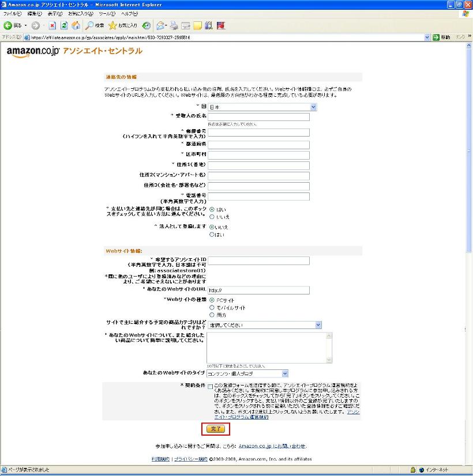Open the プライバシー規約 footer link
Screen dimensions: 473x476
click(x=191, y=459)
